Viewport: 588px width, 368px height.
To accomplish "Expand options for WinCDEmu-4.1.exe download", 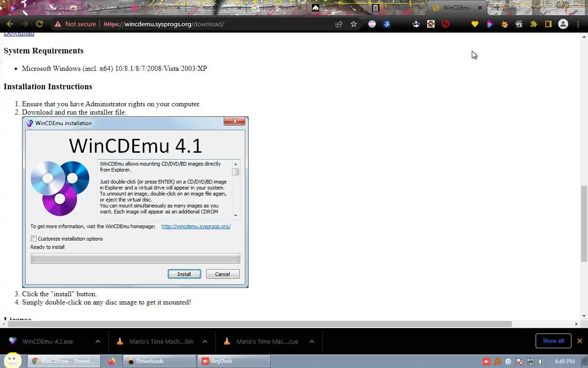I will (x=98, y=341).
